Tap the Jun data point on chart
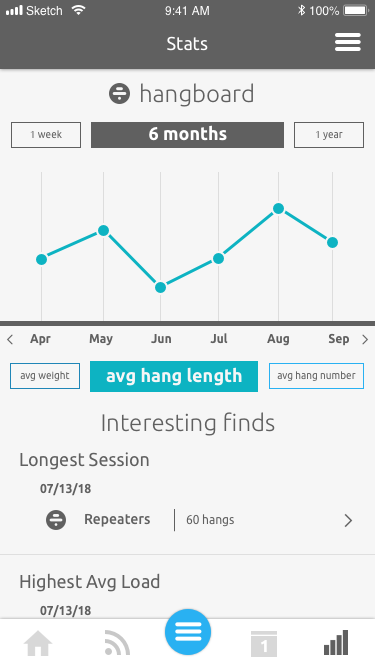The height and width of the screenshot is (667, 375). (x=160, y=288)
